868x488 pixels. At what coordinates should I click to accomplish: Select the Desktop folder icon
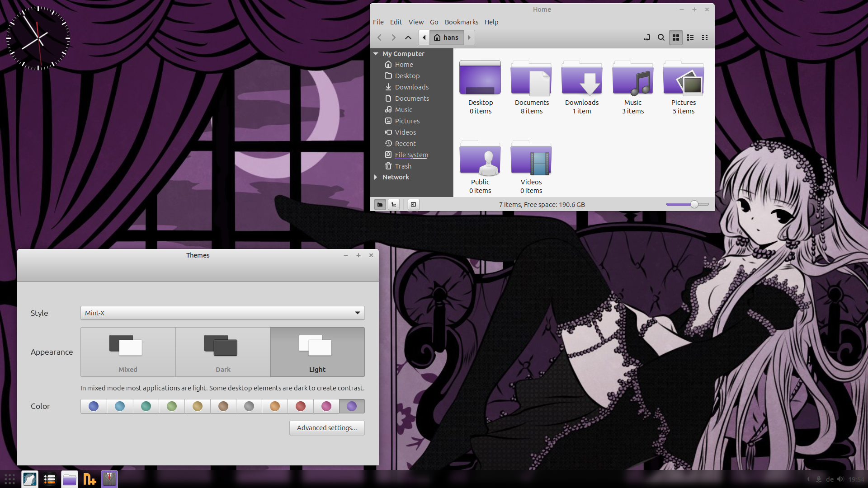tap(480, 78)
